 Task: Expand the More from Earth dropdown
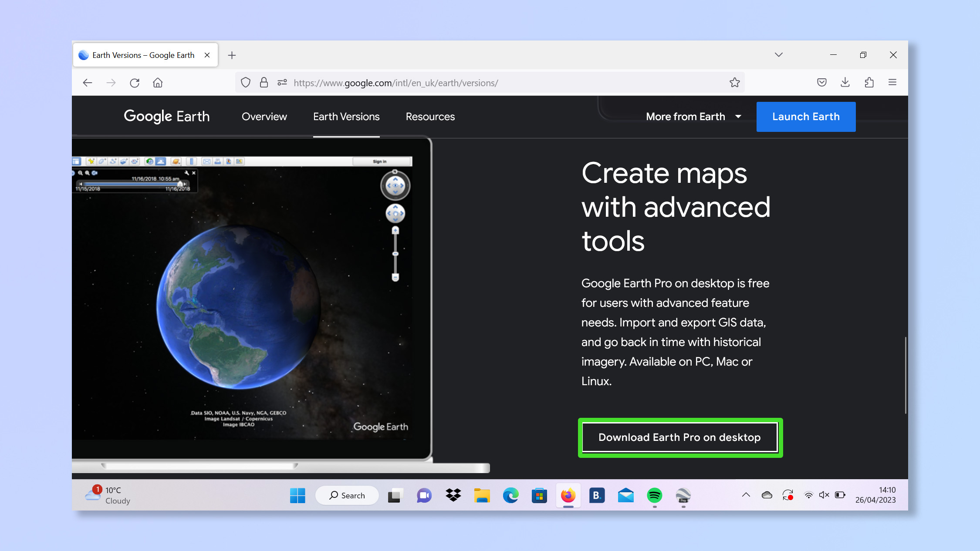point(693,116)
